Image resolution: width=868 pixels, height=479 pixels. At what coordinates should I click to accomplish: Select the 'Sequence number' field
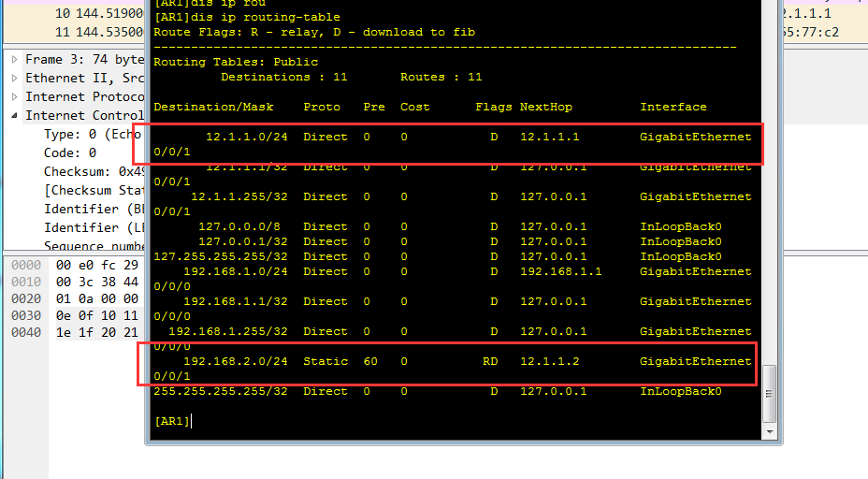(94, 245)
